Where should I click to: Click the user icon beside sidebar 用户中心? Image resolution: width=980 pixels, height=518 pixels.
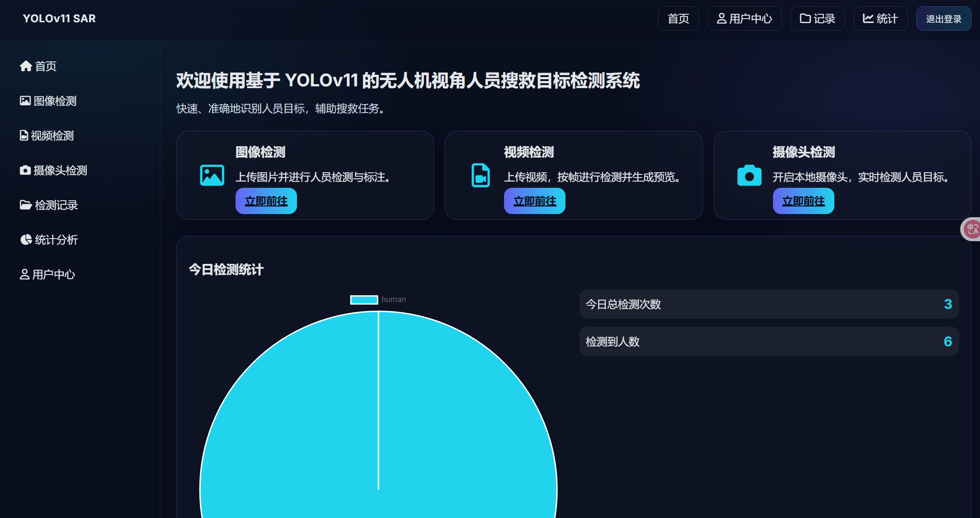[x=24, y=274]
